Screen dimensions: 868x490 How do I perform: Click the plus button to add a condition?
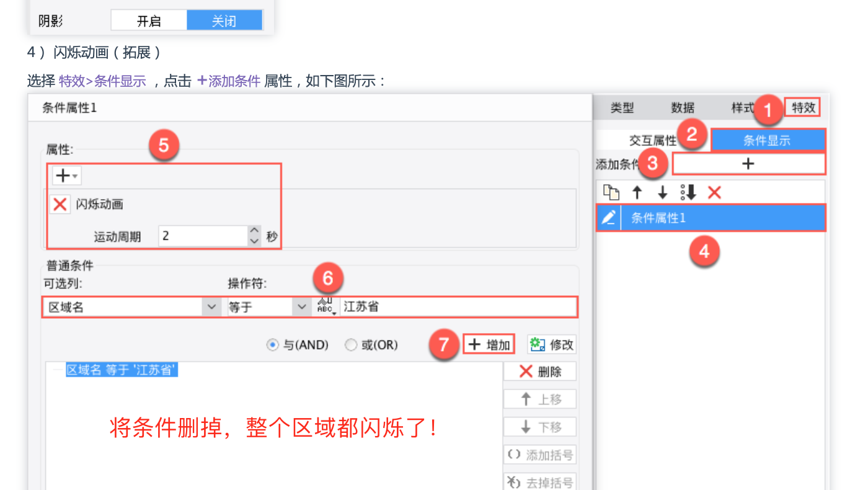coord(749,164)
